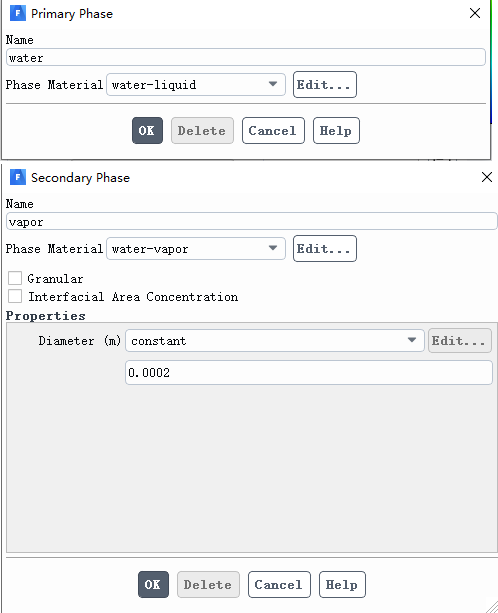The height and width of the screenshot is (613, 498).
Task: Close the Primary Phase dialog
Action: click(x=475, y=13)
